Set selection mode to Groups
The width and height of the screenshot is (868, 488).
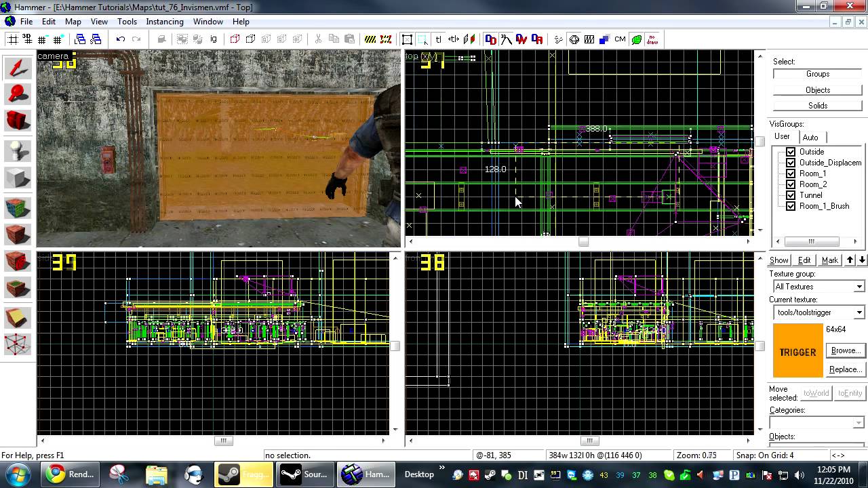pos(818,74)
